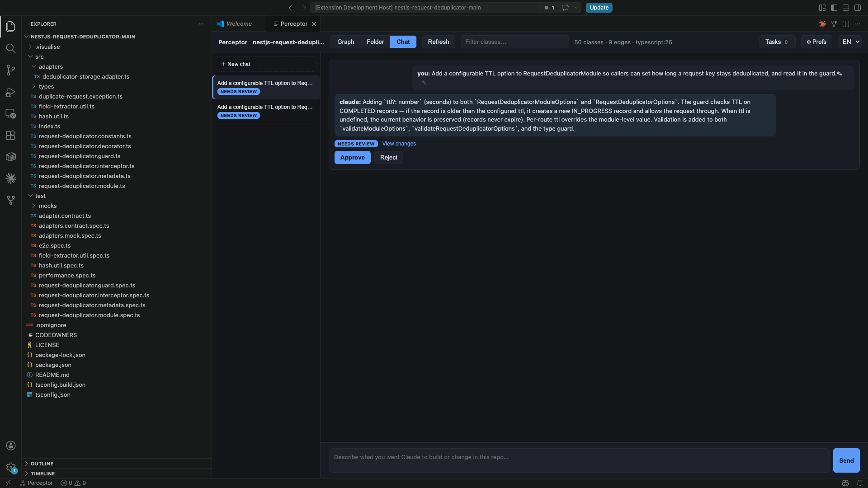
Task: Focus the Filter classes input
Action: [515, 42]
